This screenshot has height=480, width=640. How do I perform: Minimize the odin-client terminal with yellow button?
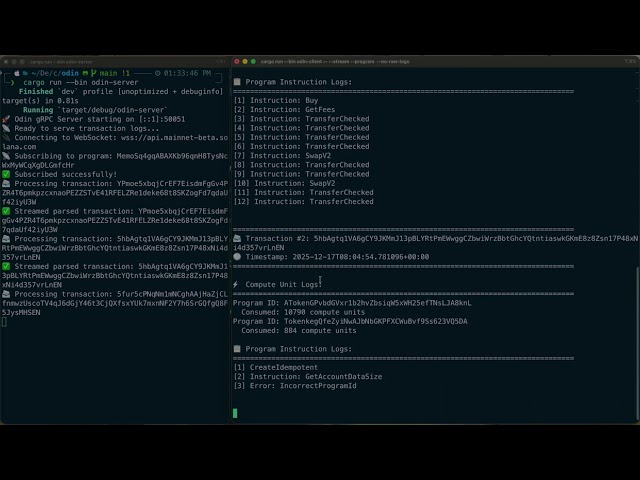click(x=245, y=62)
